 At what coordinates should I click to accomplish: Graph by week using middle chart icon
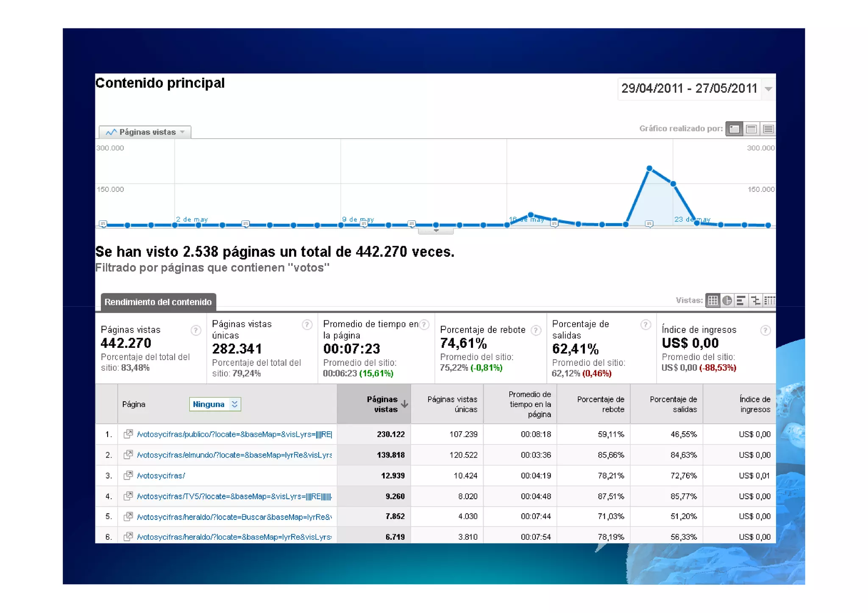(751, 129)
